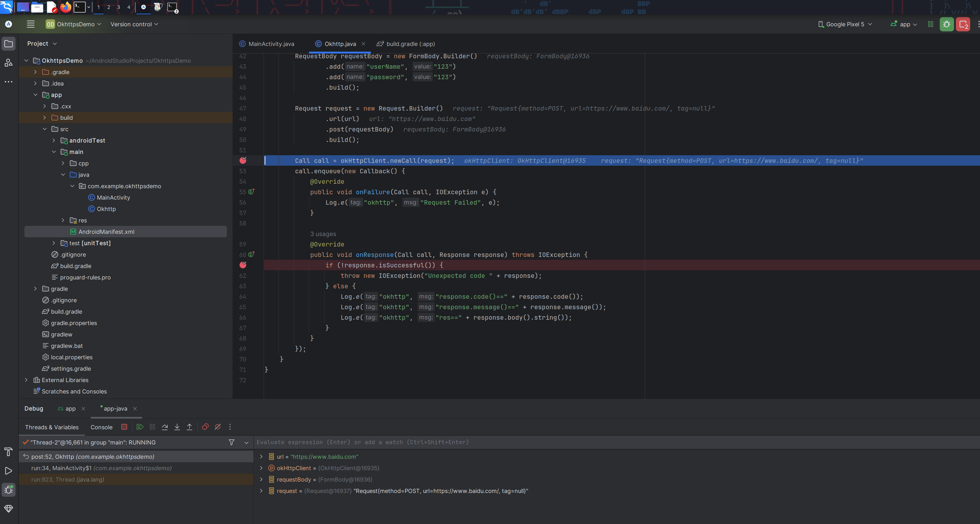Step out of current method
The height and width of the screenshot is (524, 980).
pyautogui.click(x=189, y=427)
